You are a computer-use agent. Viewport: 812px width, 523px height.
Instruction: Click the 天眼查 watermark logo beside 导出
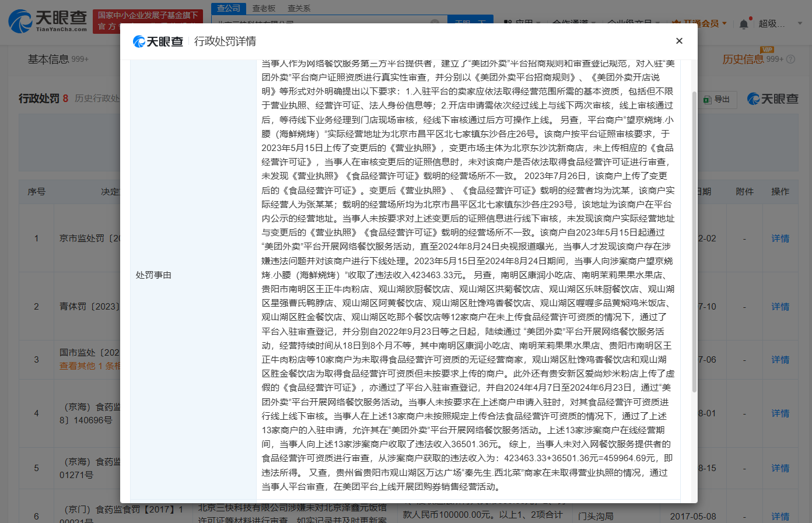(x=773, y=99)
